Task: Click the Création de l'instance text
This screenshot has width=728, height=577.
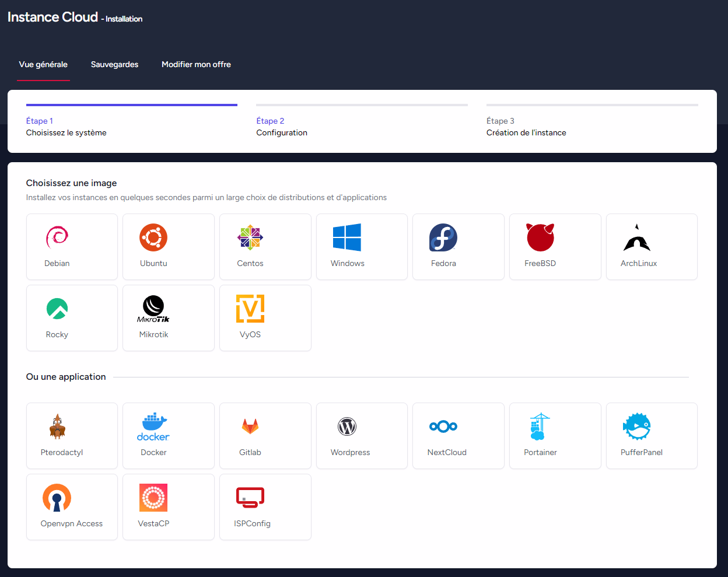Action: click(x=526, y=132)
